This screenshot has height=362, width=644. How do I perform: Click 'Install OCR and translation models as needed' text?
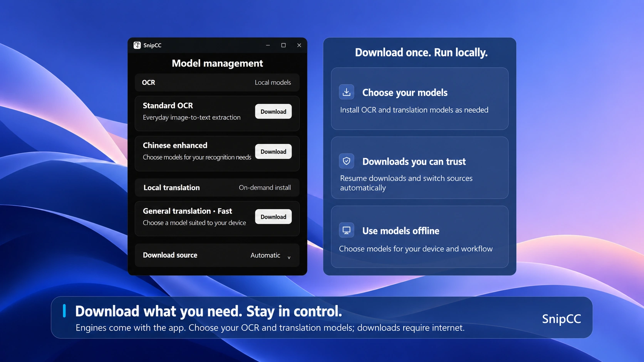tap(414, 110)
